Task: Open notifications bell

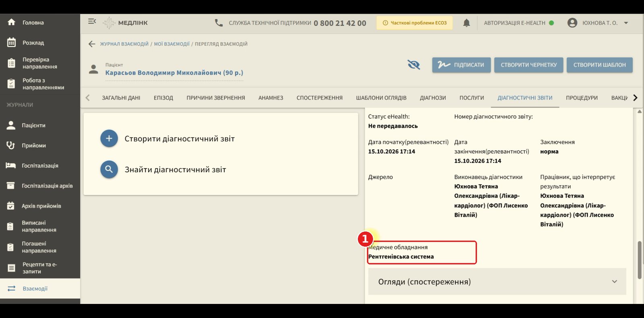Action: (466, 23)
